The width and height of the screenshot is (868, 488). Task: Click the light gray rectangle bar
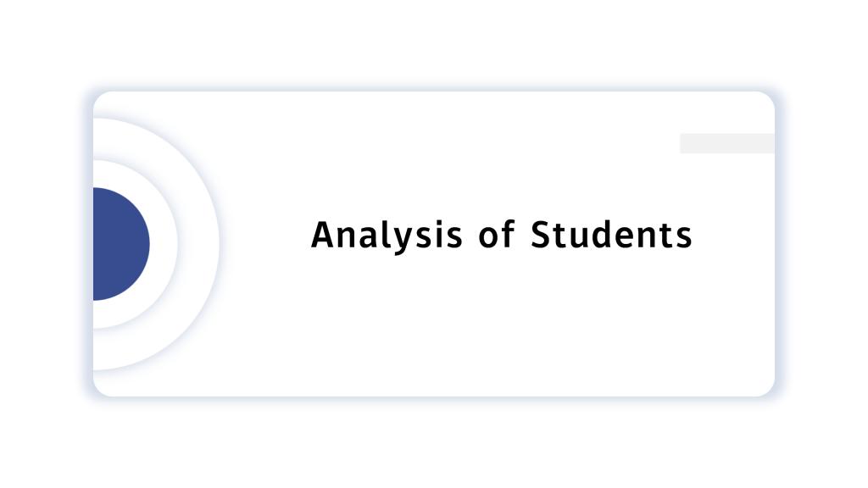click(x=726, y=143)
